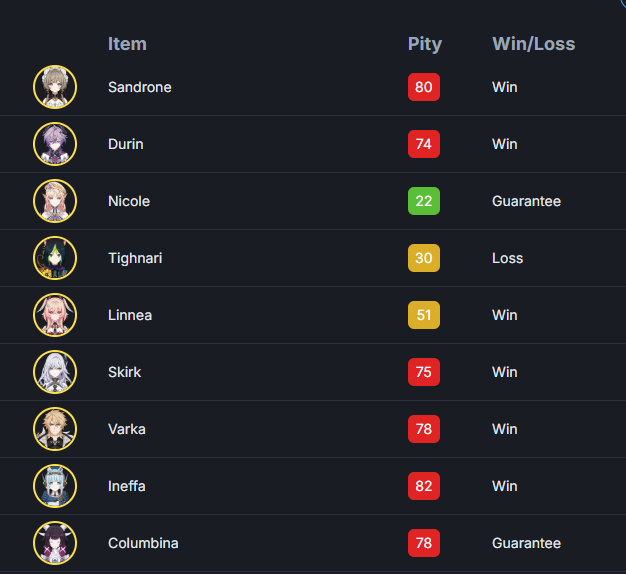Click the red 80 pity badge
The image size is (626, 574).
coord(424,87)
